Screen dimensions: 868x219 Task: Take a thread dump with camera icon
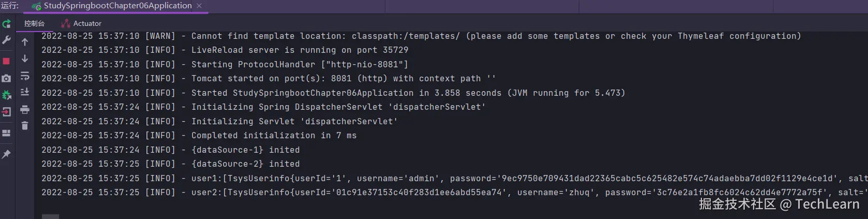tap(6, 79)
